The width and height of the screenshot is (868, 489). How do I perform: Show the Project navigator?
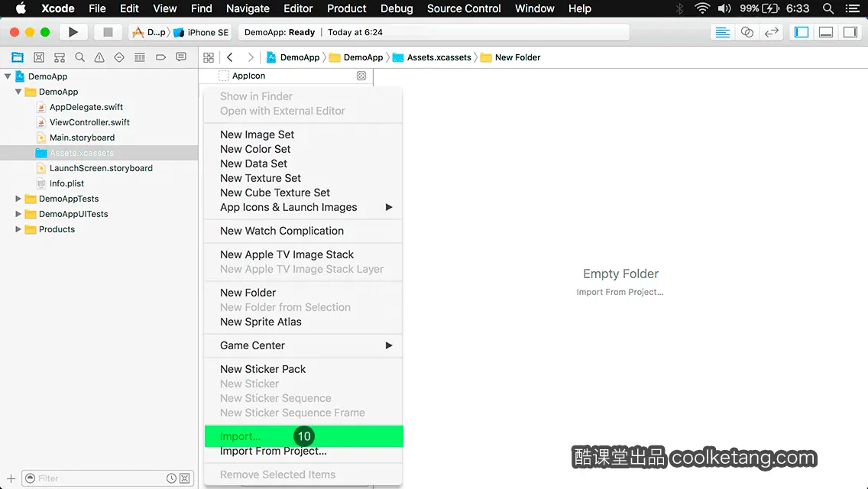(18, 57)
